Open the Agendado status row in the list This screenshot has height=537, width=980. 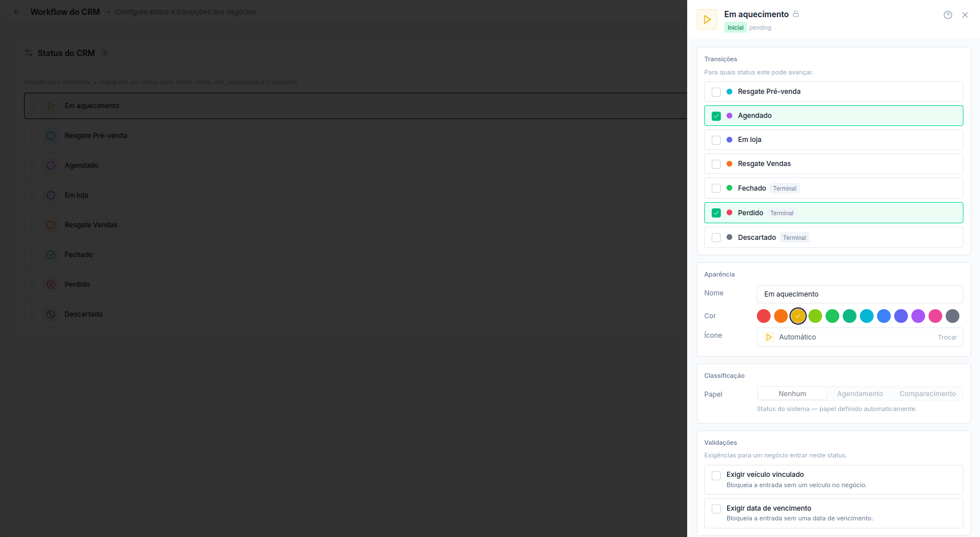point(355,165)
